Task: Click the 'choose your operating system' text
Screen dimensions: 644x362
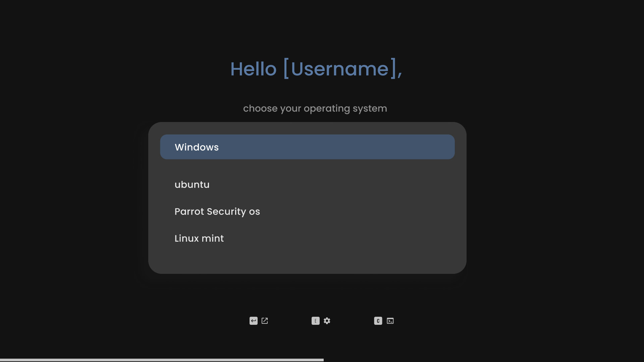Action: click(x=315, y=108)
